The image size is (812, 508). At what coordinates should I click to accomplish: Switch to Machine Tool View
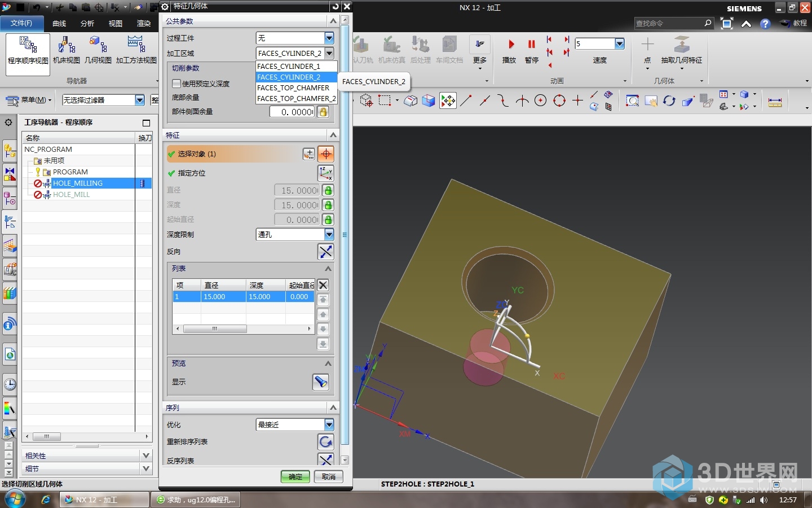67,50
